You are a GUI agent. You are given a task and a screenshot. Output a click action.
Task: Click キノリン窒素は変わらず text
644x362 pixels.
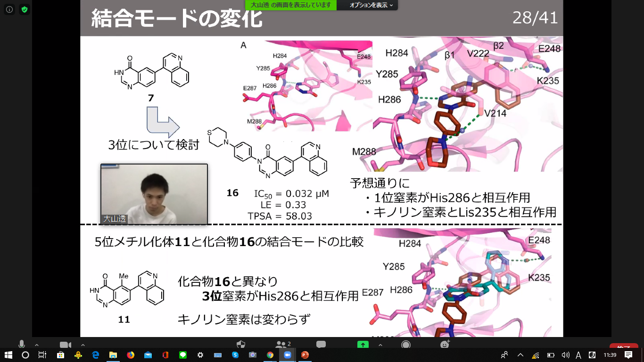click(x=244, y=319)
